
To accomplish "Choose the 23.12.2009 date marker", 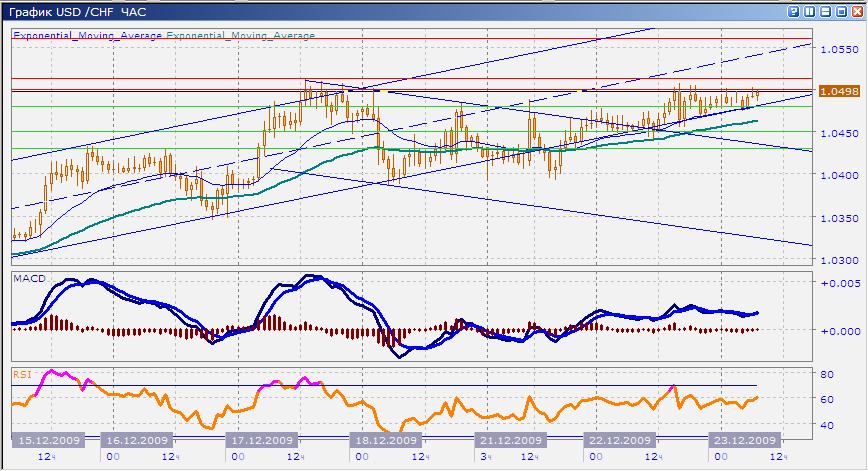I will 741,440.
